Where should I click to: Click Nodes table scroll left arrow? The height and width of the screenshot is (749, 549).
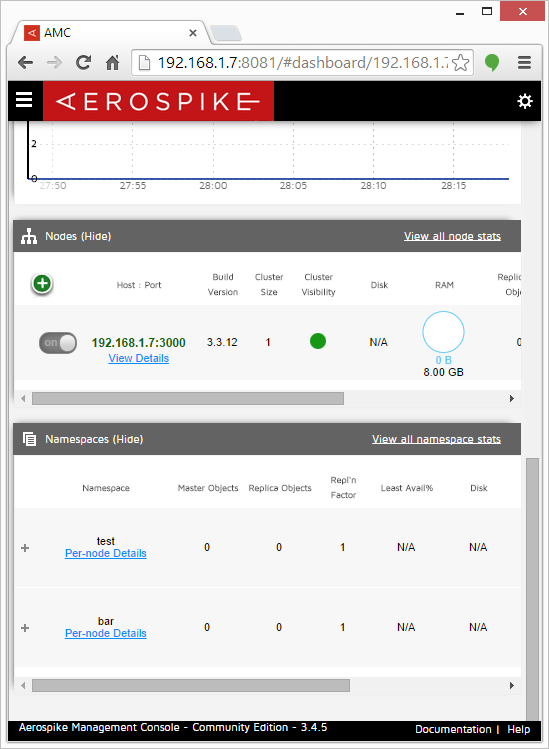[x=23, y=398]
